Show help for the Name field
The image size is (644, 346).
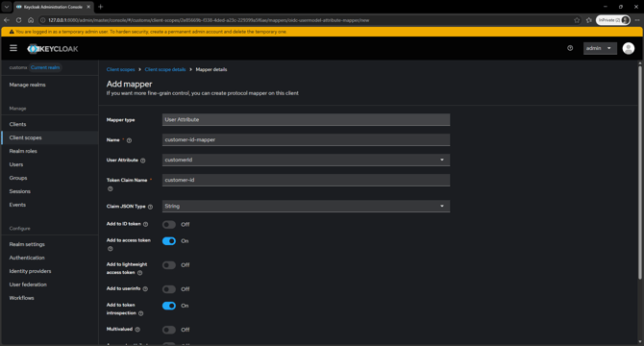point(129,140)
